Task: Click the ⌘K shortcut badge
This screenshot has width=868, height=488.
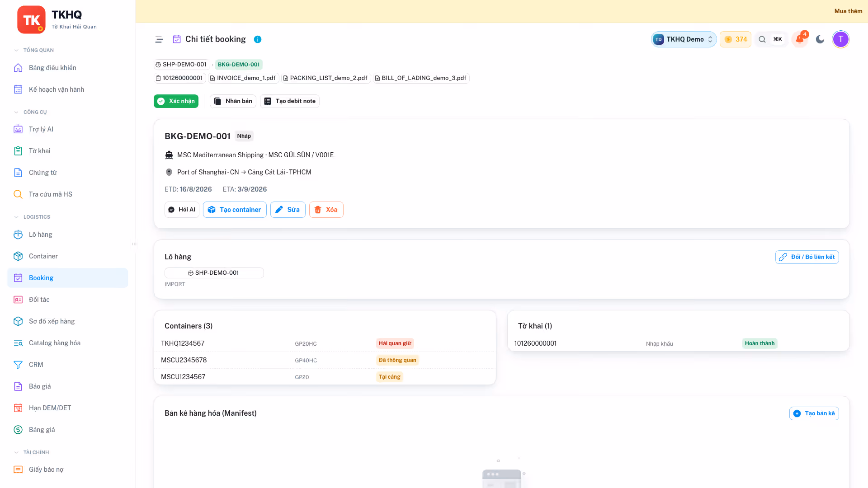Action: tap(778, 39)
